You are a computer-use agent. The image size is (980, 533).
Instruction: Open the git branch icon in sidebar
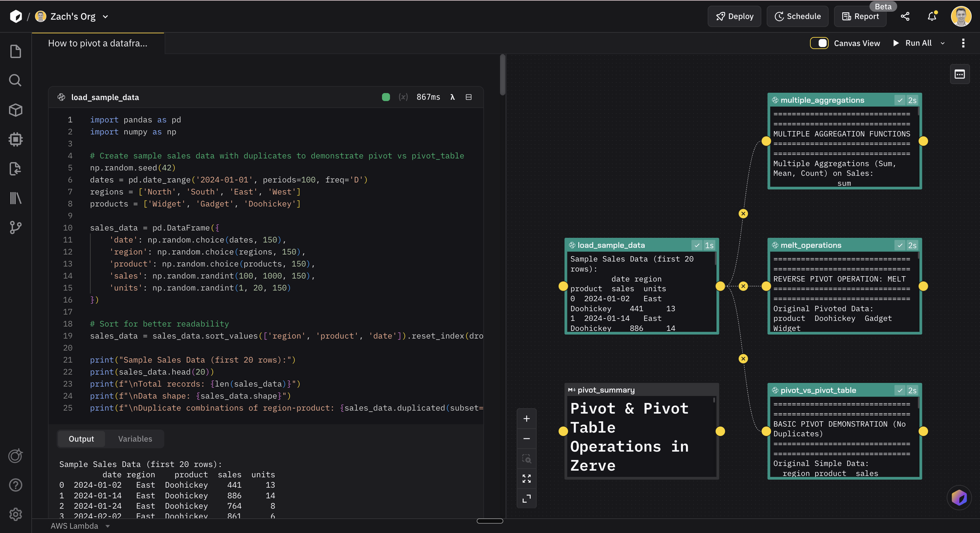tap(16, 227)
